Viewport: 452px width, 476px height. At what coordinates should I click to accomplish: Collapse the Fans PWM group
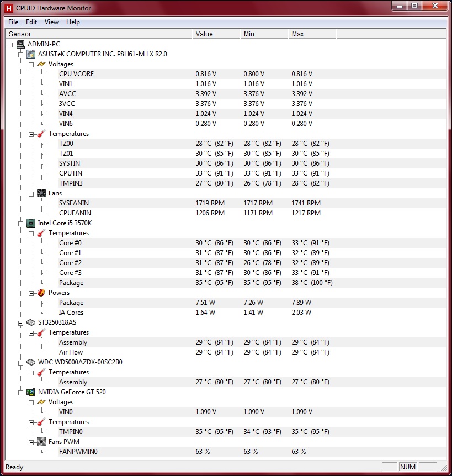[31, 442]
